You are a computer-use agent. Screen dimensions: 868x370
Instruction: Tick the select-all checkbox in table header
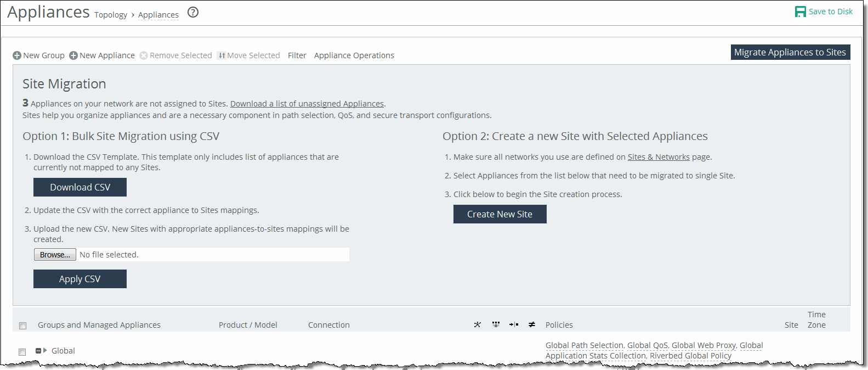pyautogui.click(x=23, y=326)
